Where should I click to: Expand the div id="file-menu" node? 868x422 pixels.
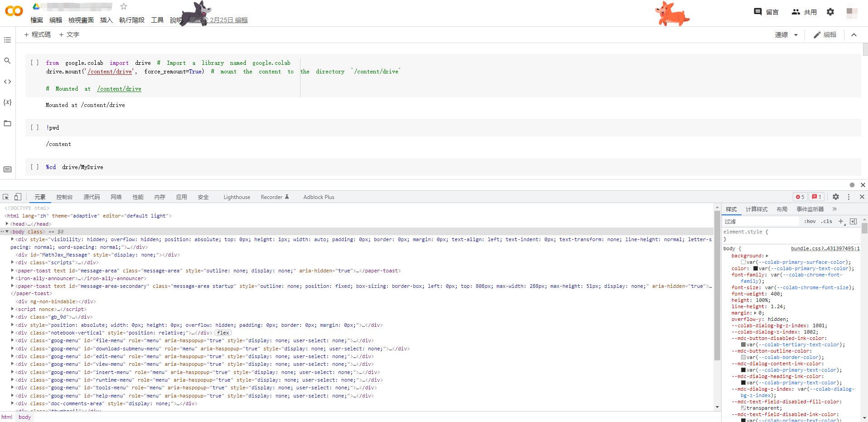(12, 340)
